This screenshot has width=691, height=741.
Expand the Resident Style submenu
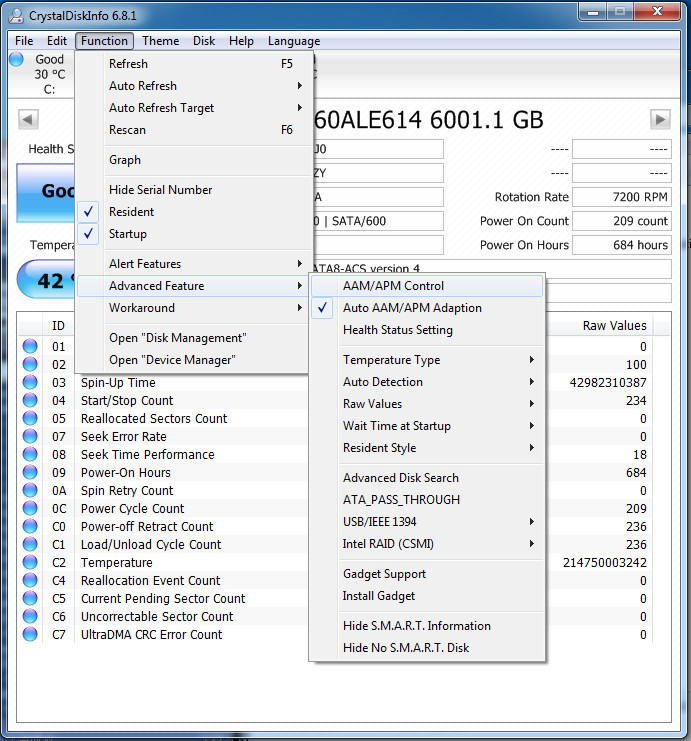(x=427, y=448)
